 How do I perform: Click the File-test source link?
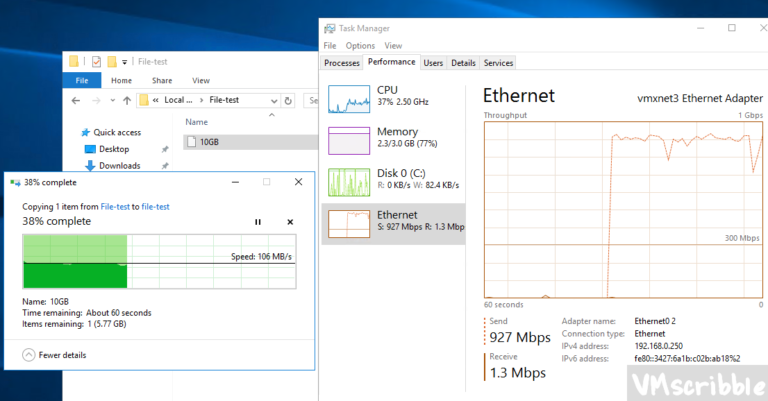coord(115,206)
